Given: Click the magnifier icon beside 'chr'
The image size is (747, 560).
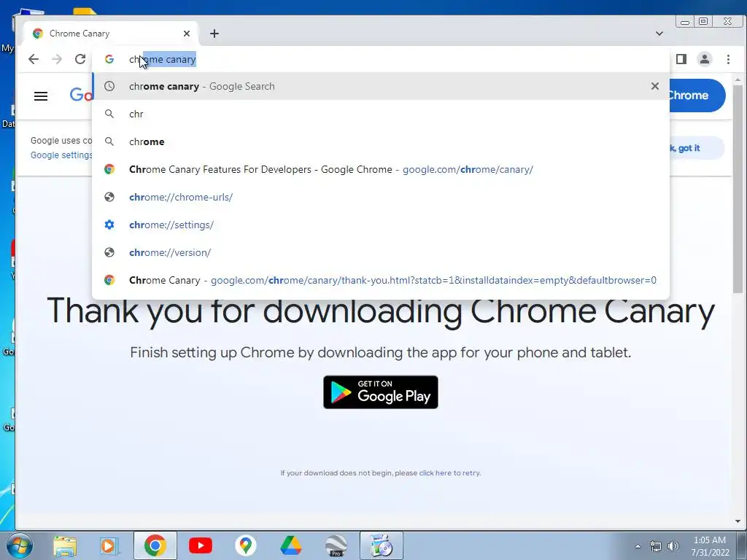Looking at the screenshot, I should 109,114.
